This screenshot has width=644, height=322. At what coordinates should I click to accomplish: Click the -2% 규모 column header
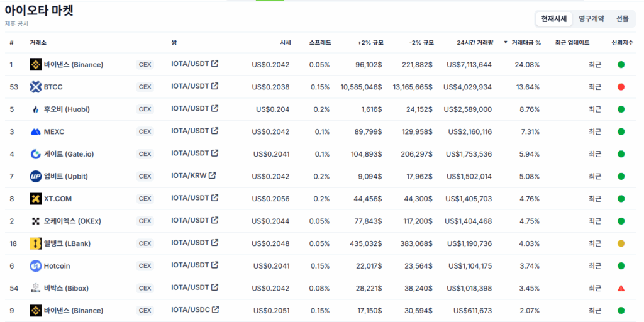[x=421, y=42]
